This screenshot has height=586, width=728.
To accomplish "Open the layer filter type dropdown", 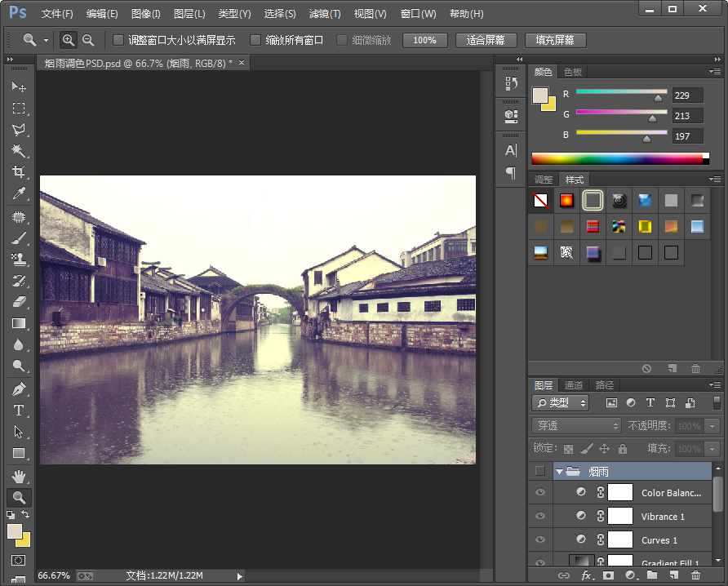I will point(560,402).
